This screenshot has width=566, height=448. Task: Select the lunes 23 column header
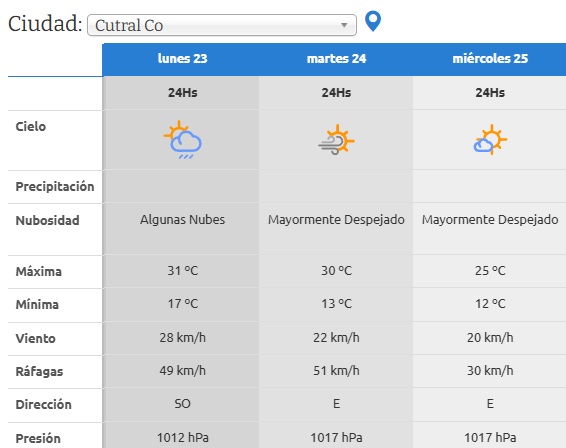click(183, 58)
